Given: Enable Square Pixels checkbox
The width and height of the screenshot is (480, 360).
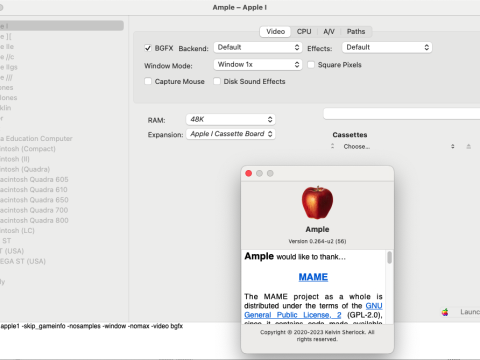Looking at the screenshot, I should (311, 65).
